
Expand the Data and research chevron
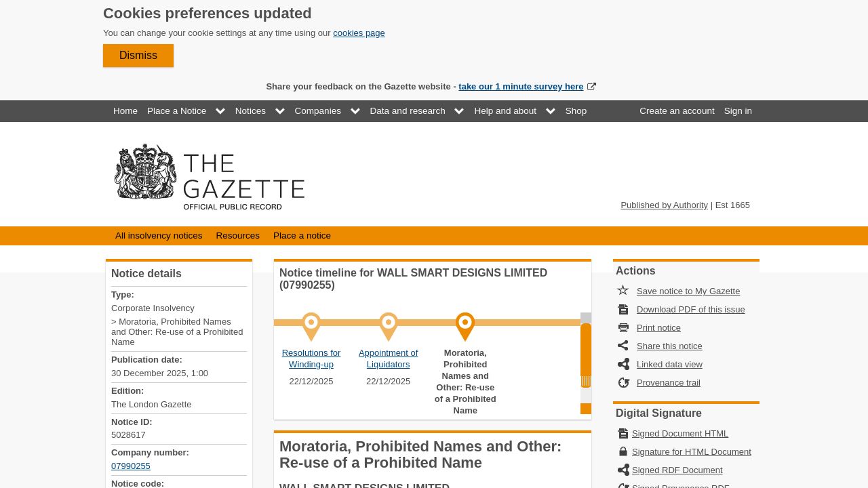pos(459,111)
